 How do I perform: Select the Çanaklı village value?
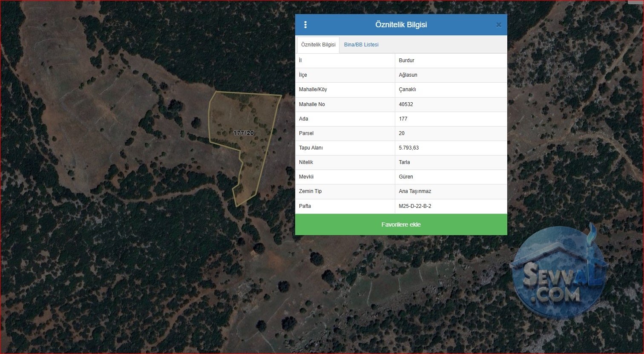[407, 89]
